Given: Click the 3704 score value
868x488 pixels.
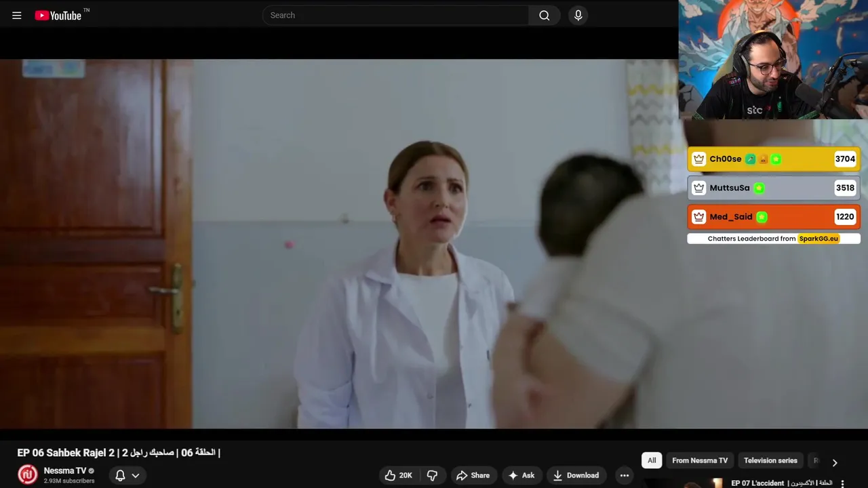Looking at the screenshot, I should click(x=845, y=159).
